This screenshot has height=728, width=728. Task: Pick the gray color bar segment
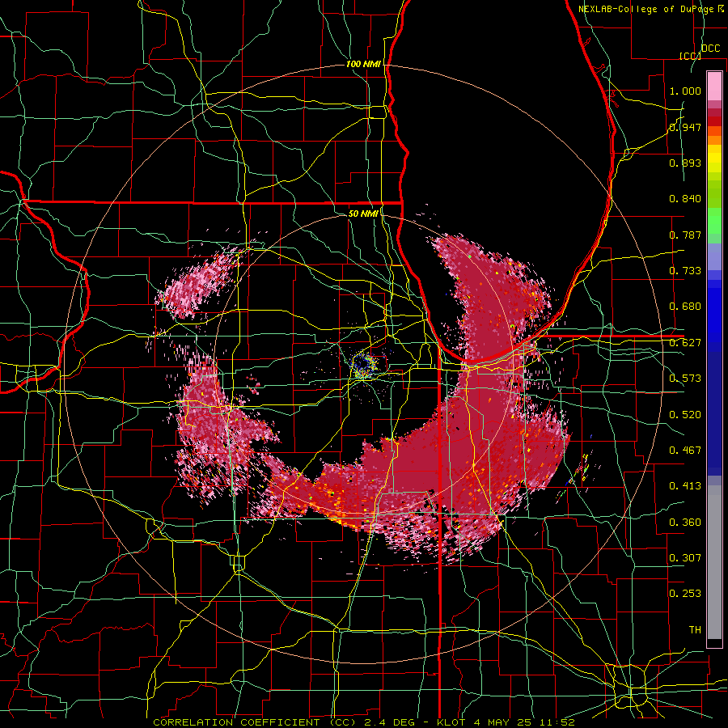pos(714,562)
